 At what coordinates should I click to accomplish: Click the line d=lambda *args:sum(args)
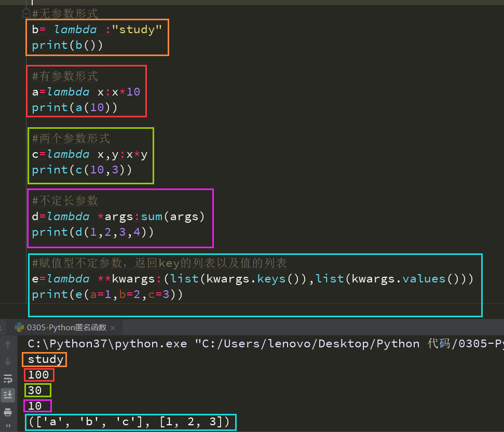point(118,217)
